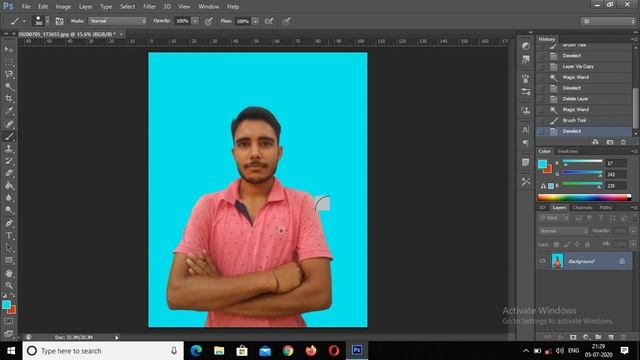Select the Brush tool in the toolbox
Screen dimensions: 640x360
[9, 136]
